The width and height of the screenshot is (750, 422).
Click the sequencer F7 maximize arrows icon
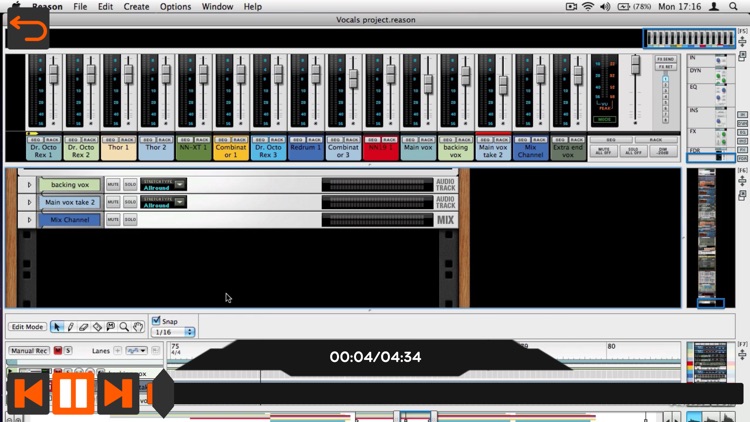point(742,355)
